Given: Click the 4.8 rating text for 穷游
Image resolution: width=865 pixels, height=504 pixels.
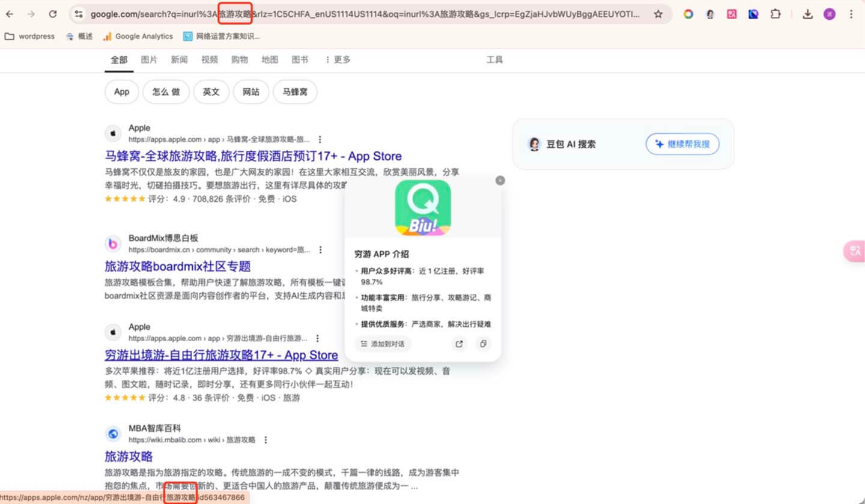Looking at the screenshot, I should click(179, 398).
